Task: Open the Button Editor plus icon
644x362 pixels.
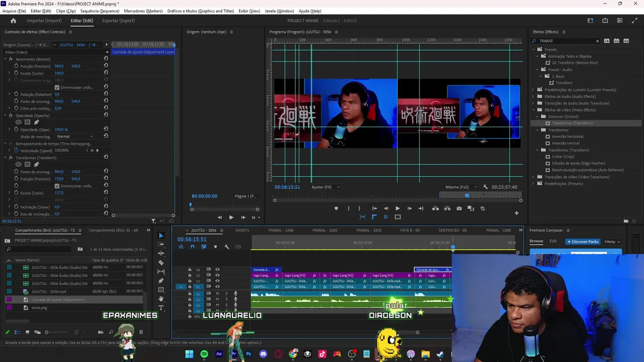Action: 516,213
